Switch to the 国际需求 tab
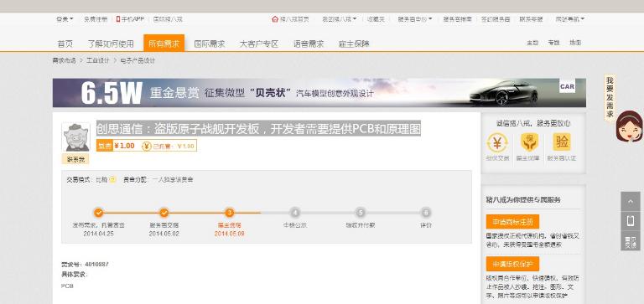 210,44
